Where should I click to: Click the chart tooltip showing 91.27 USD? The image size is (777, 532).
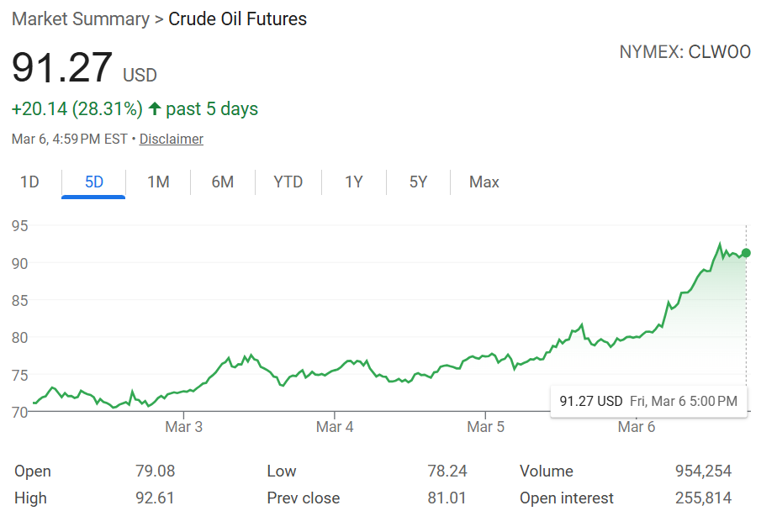point(647,401)
